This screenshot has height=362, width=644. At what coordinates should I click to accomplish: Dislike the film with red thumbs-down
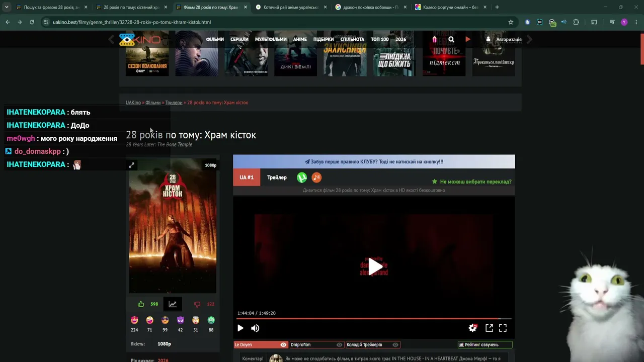point(197,304)
